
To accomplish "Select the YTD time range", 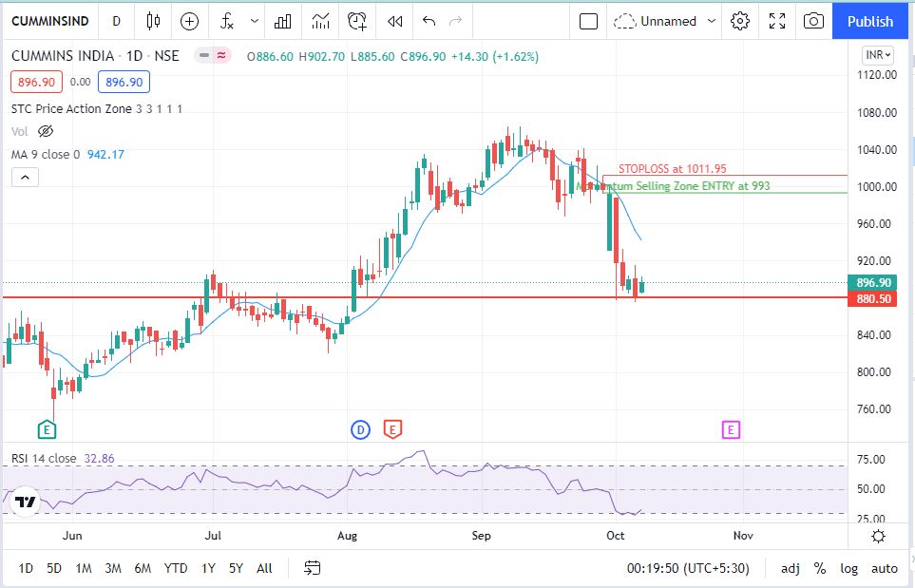I will (176, 568).
